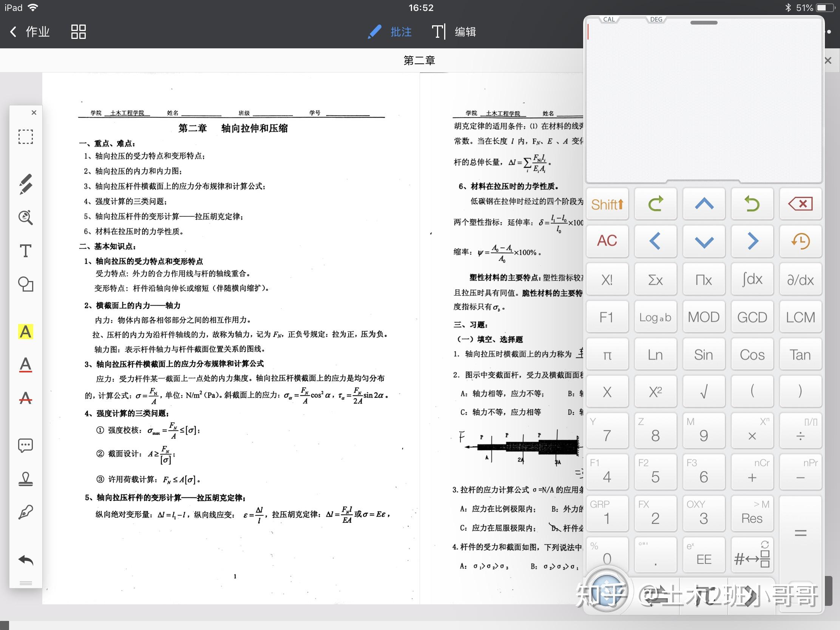Tap the X² square key

coord(655,392)
